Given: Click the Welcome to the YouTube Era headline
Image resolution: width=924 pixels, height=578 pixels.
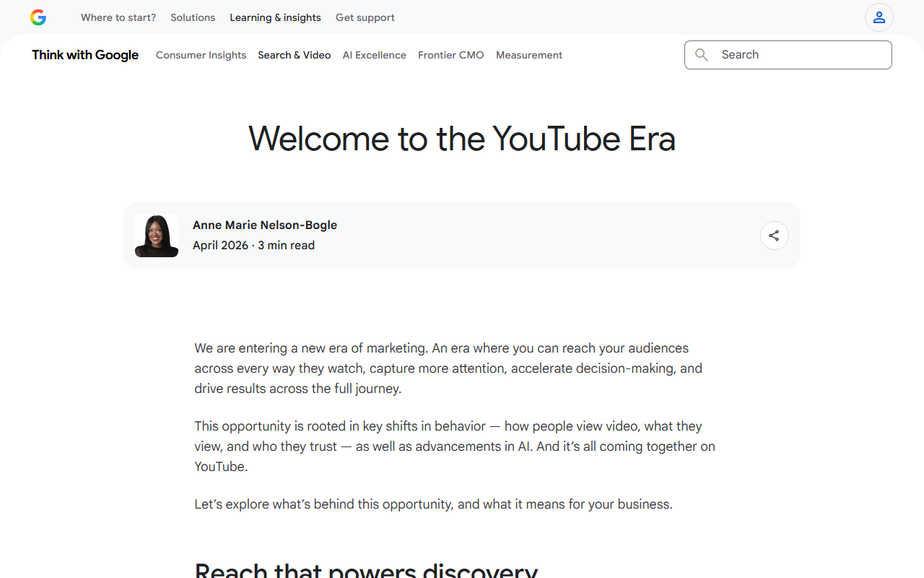Looking at the screenshot, I should coord(462,139).
